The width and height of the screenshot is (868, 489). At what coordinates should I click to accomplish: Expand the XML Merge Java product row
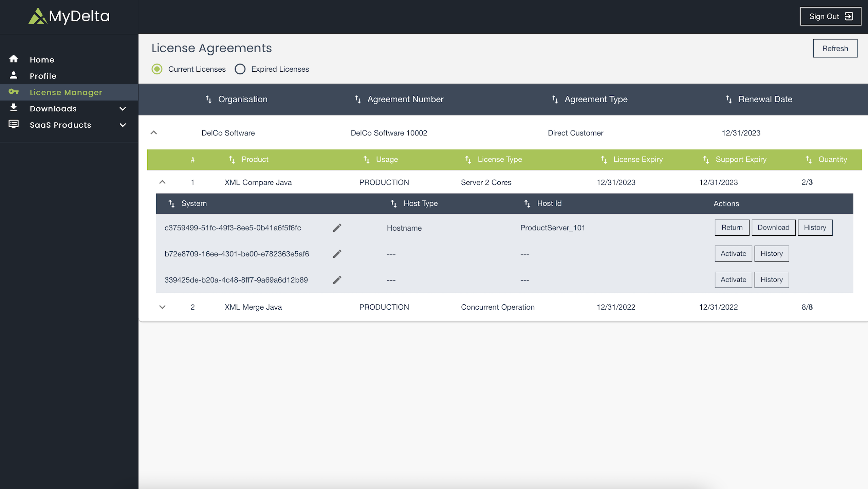(162, 307)
